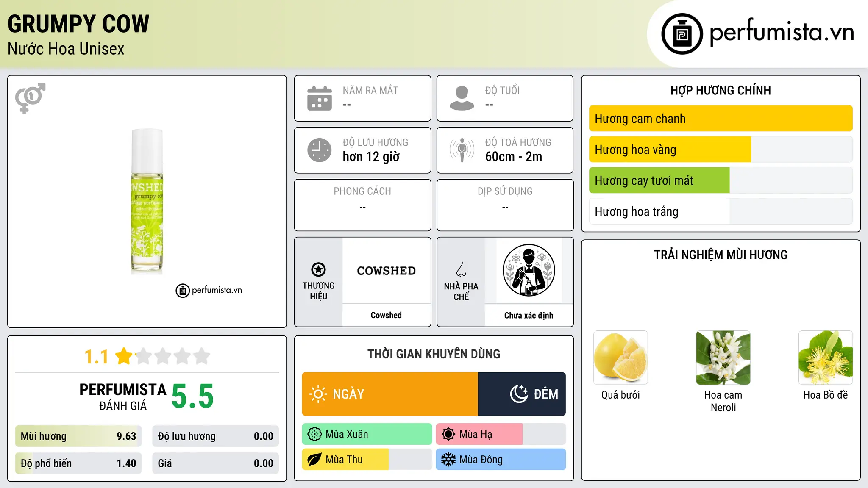Click the green Mùa Xuân season bar

point(367,434)
